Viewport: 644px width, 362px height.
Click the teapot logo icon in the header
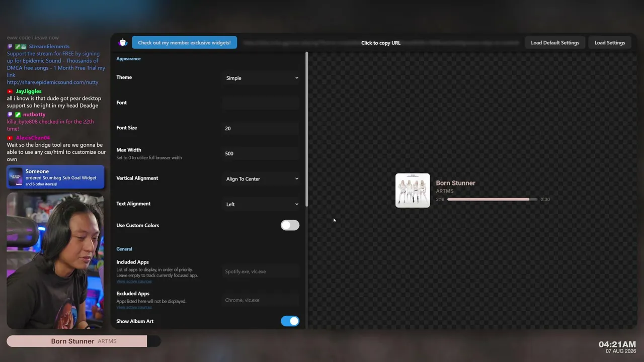(123, 42)
